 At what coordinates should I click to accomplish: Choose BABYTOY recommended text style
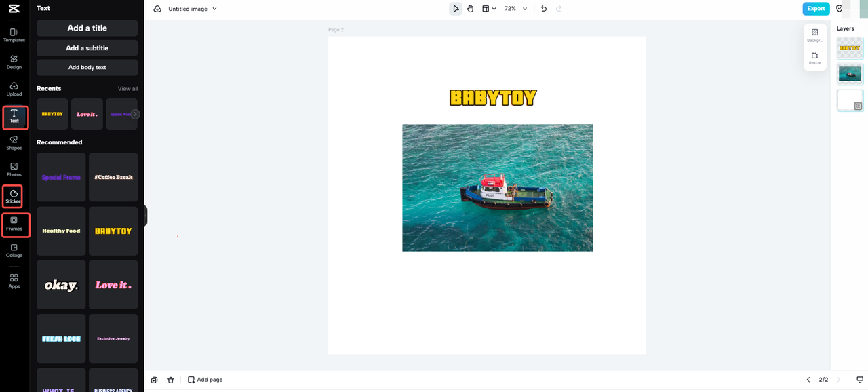[x=113, y=231]
